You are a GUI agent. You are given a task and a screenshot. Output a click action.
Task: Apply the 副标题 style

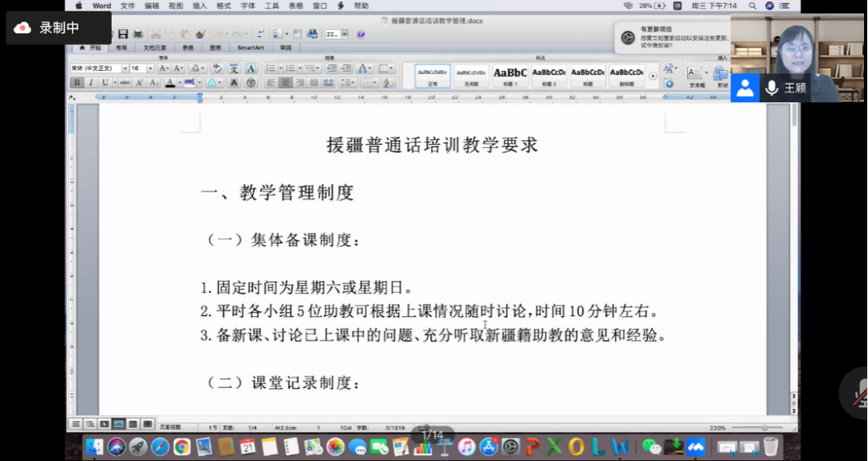(626, 76)
